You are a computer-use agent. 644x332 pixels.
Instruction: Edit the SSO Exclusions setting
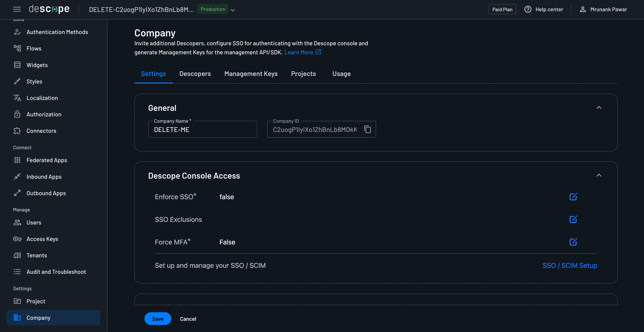tap(573, 219)
